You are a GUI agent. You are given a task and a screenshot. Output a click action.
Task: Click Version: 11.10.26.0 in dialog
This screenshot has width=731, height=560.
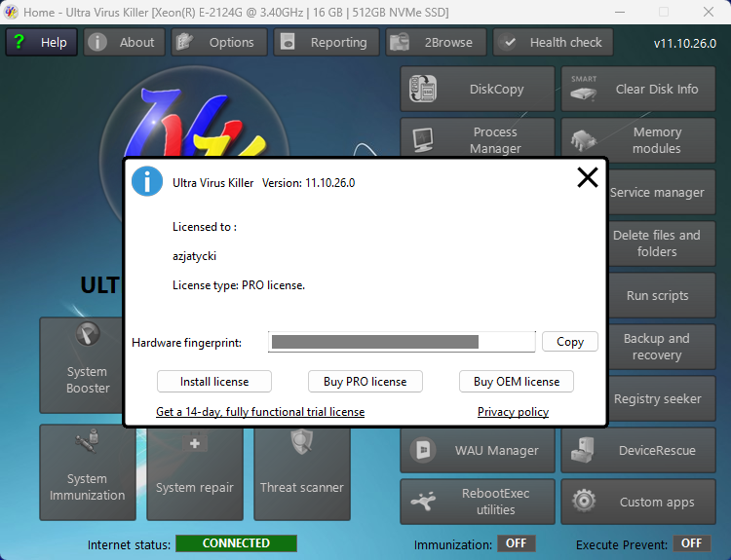point(308,183)
